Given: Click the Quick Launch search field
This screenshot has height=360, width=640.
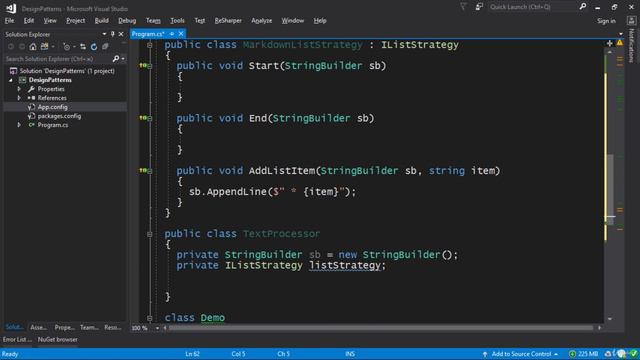Looking at the screenshot, I should pyautogui.click(x=533, y=7).
